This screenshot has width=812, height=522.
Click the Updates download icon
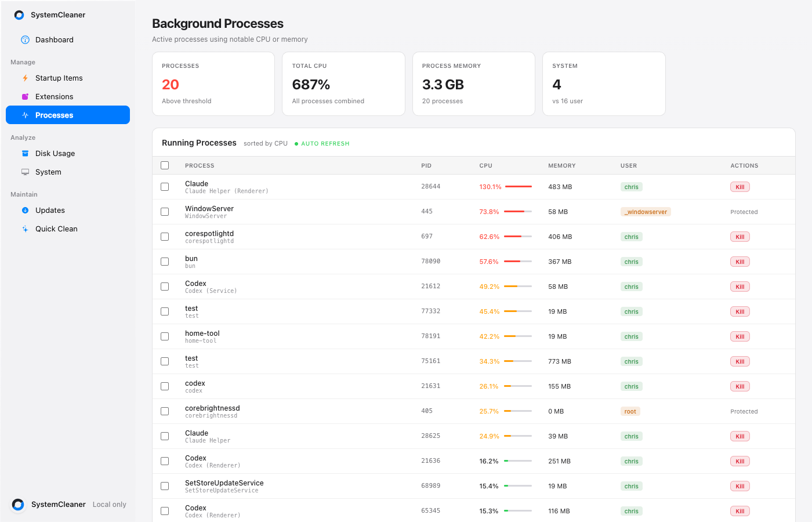point(25,211)
